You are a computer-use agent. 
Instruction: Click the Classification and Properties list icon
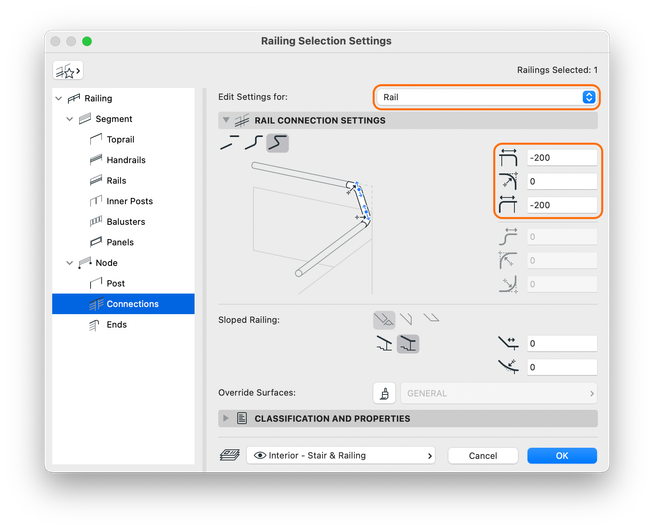pyautogui.click(x=242, y=418)
